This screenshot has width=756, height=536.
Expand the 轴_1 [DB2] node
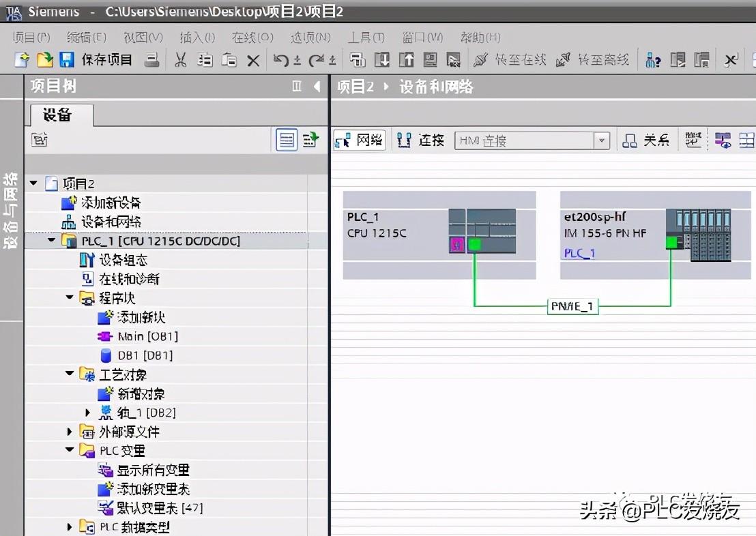coord(87,413)
